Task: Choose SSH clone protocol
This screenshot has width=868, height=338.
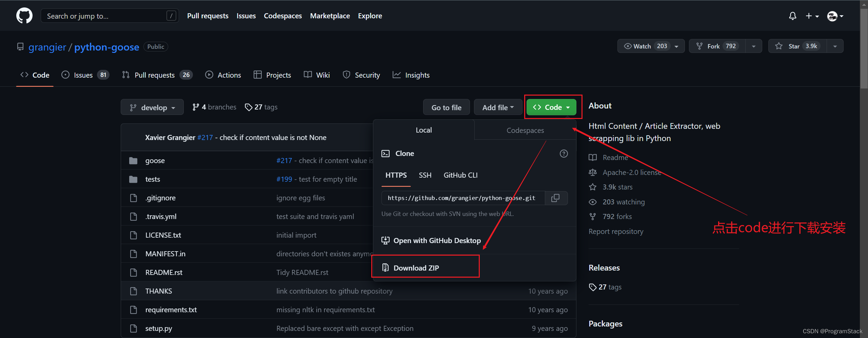Action: pyautogui.click(x=425, y=175)
